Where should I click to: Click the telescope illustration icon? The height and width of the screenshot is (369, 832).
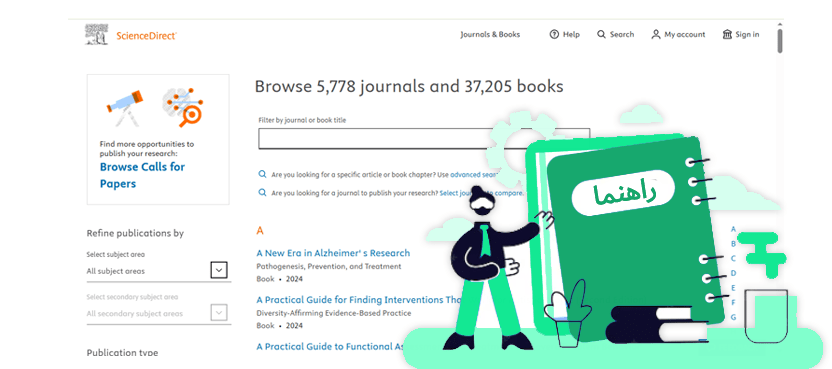tap(125, 107)
